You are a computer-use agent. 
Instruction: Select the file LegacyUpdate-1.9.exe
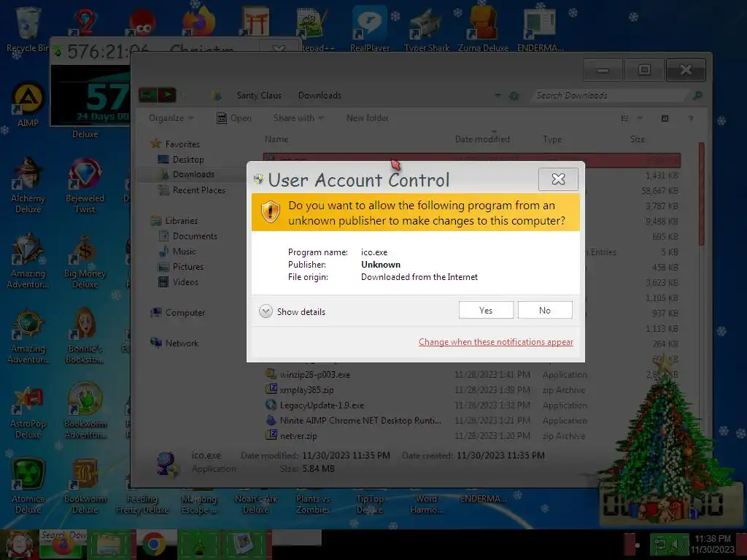pos(315,405)
